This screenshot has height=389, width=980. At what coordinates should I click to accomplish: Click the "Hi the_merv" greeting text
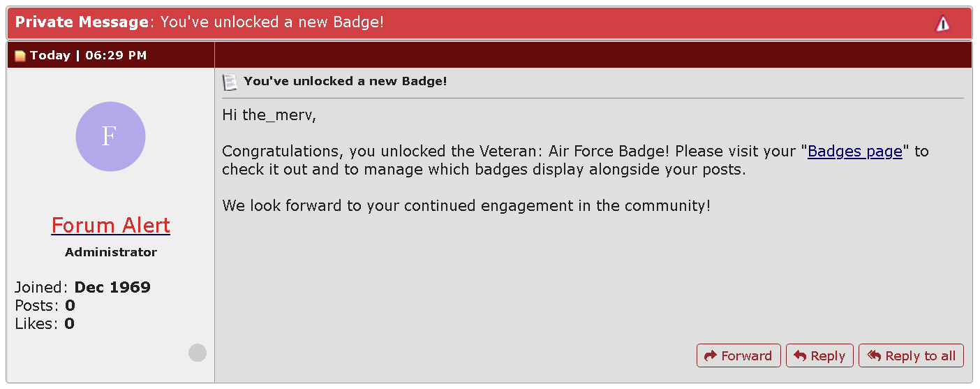pos(269,115)
